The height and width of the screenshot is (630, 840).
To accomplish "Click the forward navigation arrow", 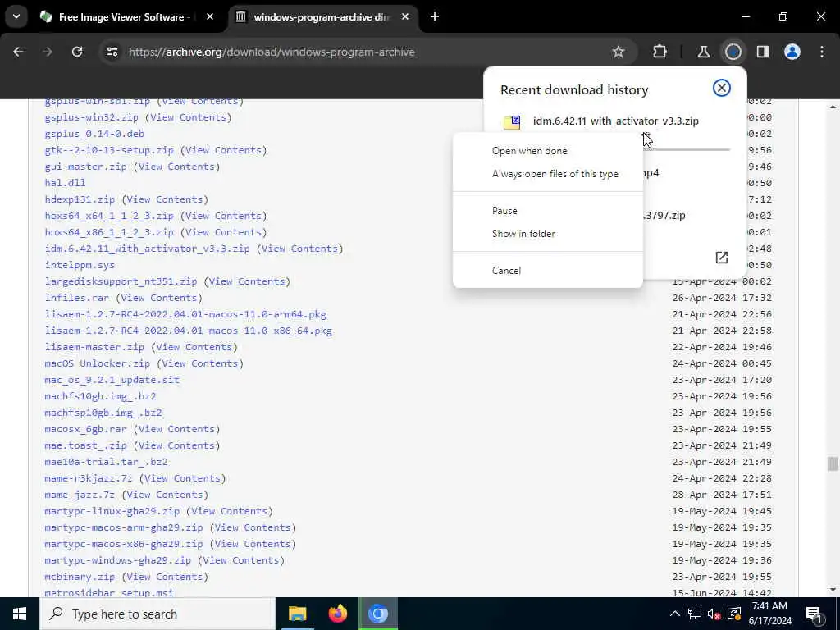I will tap(47, 52).
